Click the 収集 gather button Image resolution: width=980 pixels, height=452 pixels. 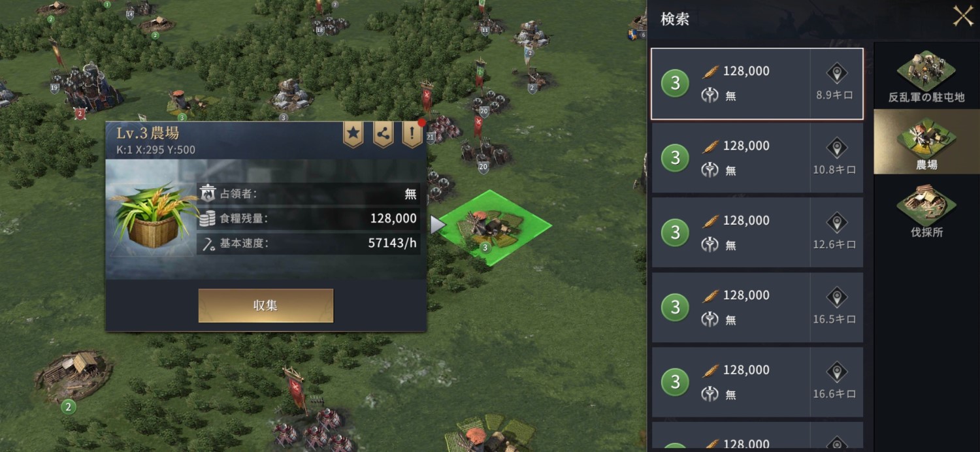(x=266, y=306)
